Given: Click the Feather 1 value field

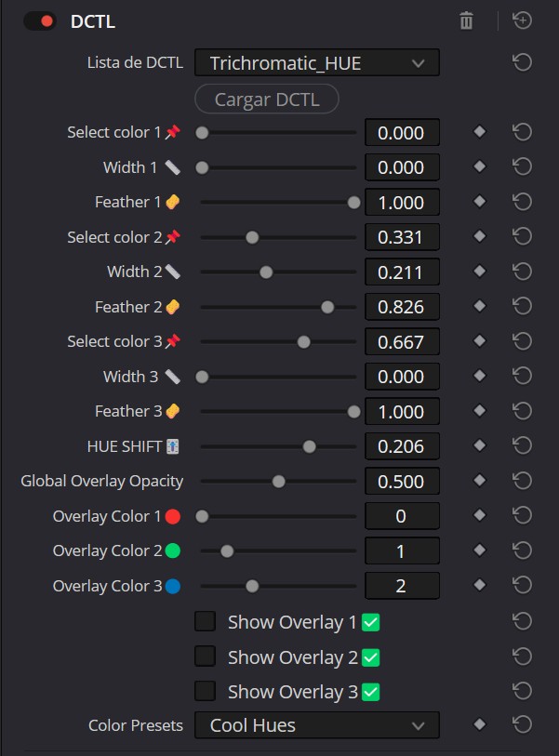Looking at the screenshot, I should (401, 203).
